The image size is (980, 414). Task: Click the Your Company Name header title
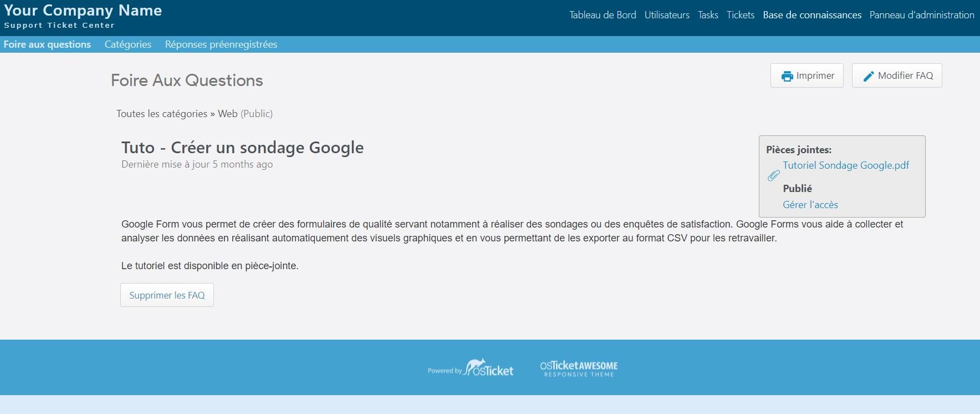coord(83,11)
